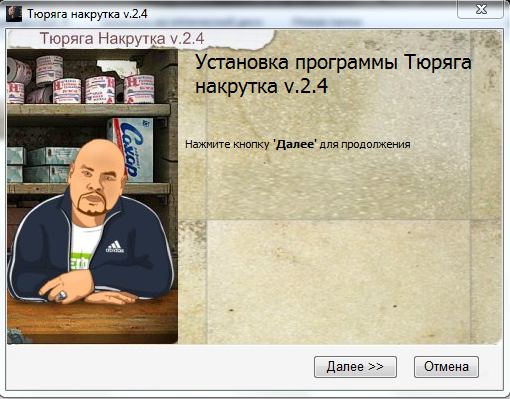The image size is (510, 399).
Task: Click the character's goatee beard
Action: point(93,204)
